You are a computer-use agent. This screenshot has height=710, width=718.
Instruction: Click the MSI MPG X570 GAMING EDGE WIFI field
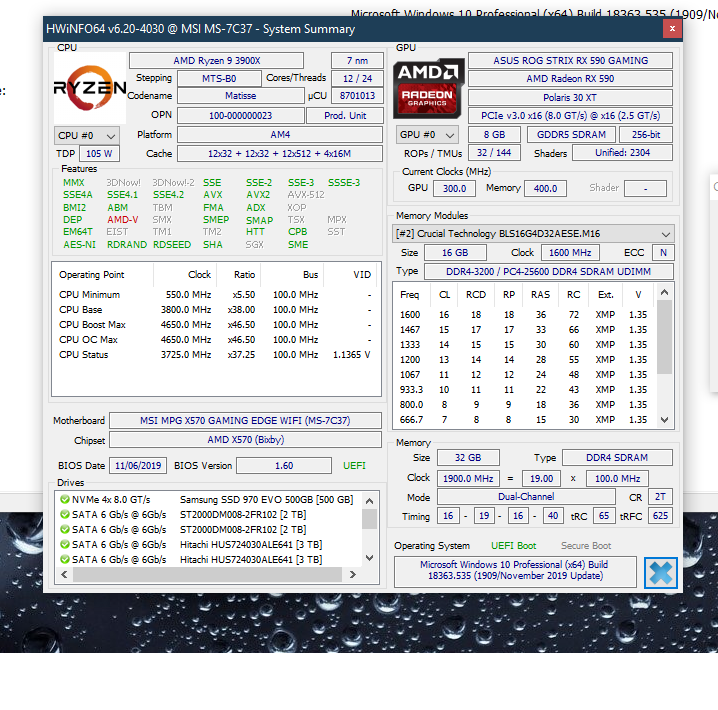(x=245, y=420)
